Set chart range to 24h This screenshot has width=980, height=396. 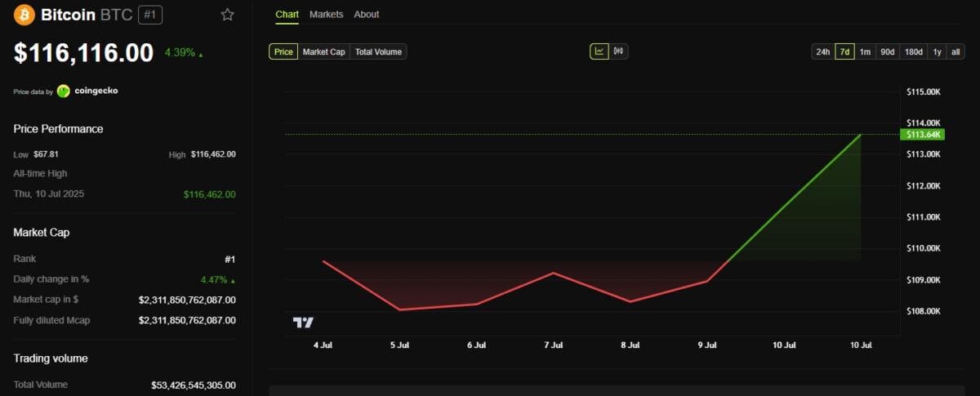[x=823, y=51]
